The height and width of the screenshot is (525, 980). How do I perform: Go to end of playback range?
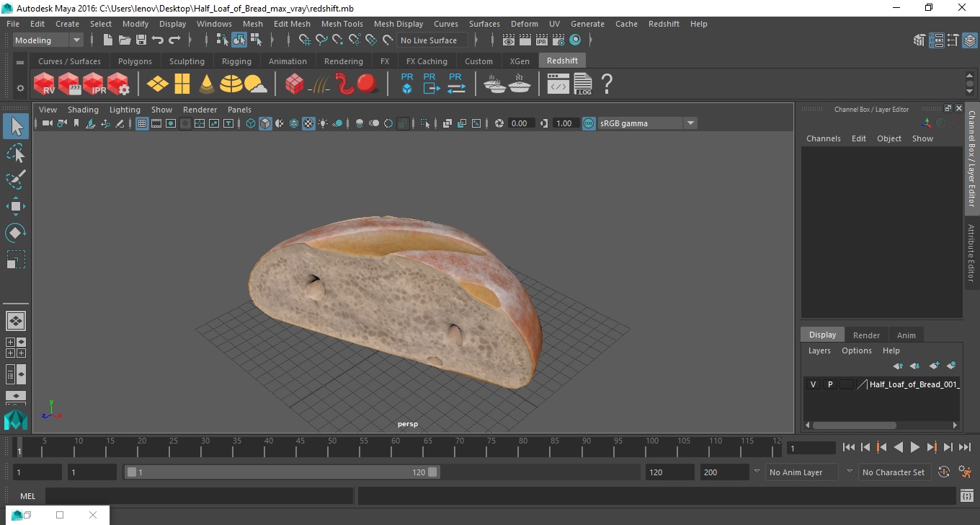coord(964,447)
